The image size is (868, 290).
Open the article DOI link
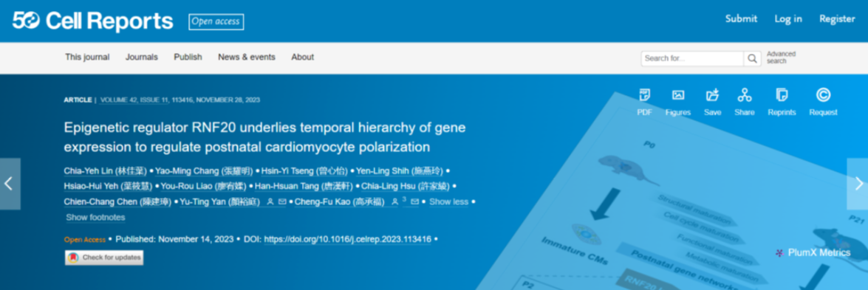pyautogui.click(x=348, y=240)
